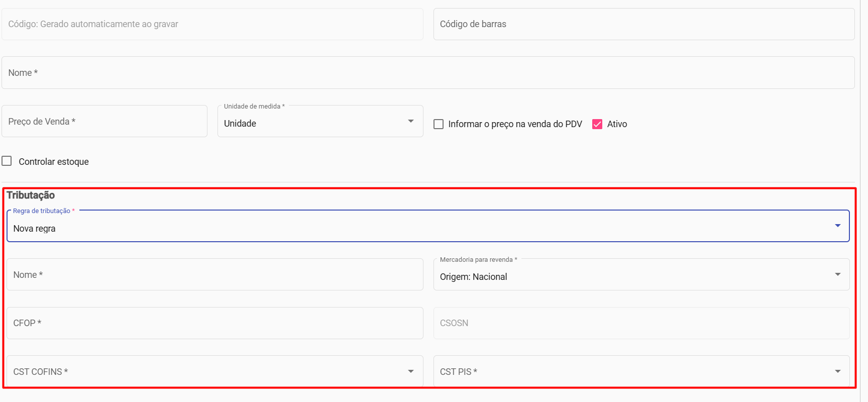
Task: Uncheck the Ativo checkbox
Action: (597, 124)
